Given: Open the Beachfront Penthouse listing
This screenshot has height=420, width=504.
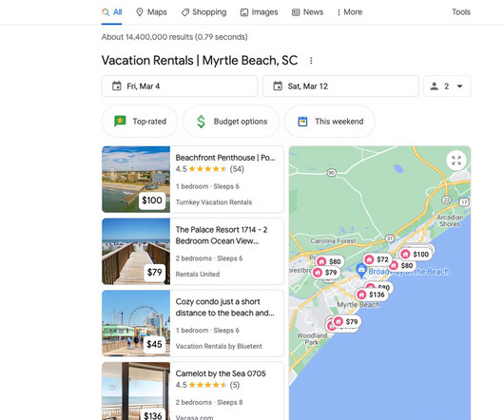Looking at the screenshot, I should pos(193,180).
